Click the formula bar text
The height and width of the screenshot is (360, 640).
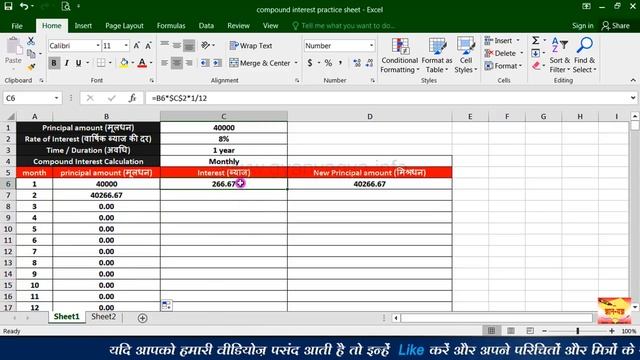pos(179,98)
